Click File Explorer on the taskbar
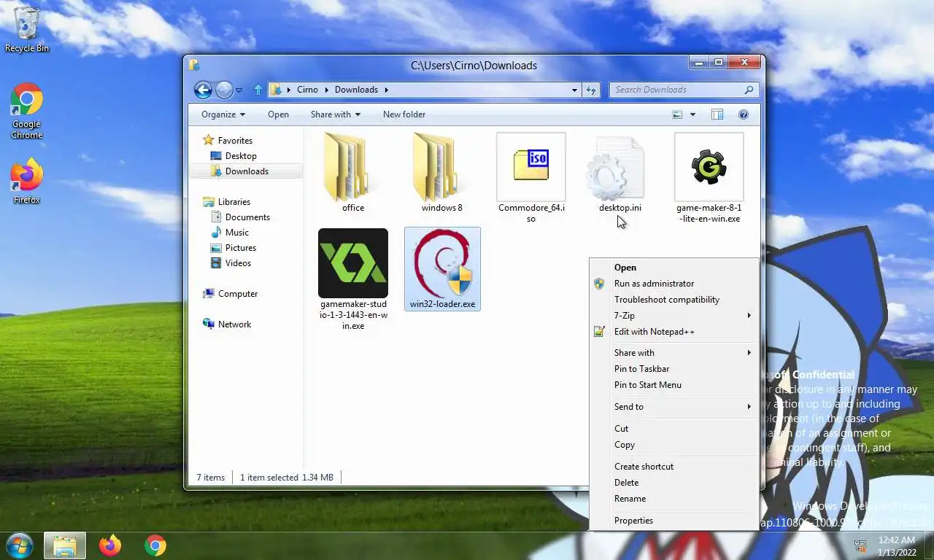The image size is (934, 560). coord(65,545)
